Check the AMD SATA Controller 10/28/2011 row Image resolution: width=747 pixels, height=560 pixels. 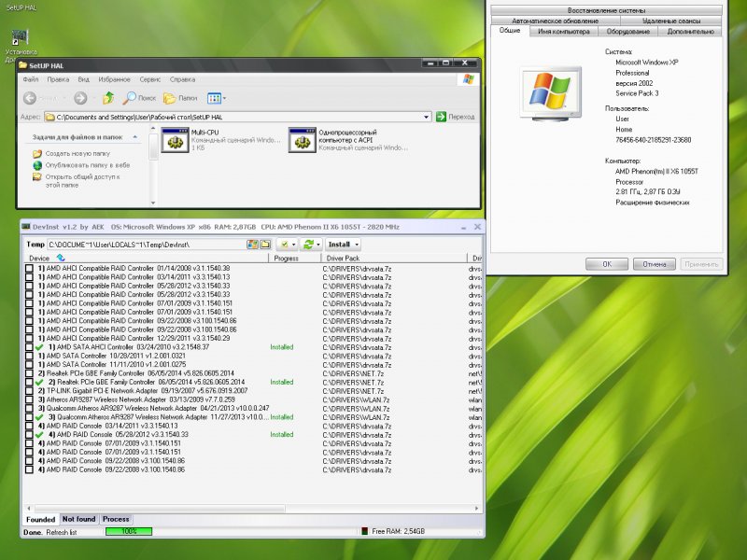pyautogui.click(x=29, y=356)
